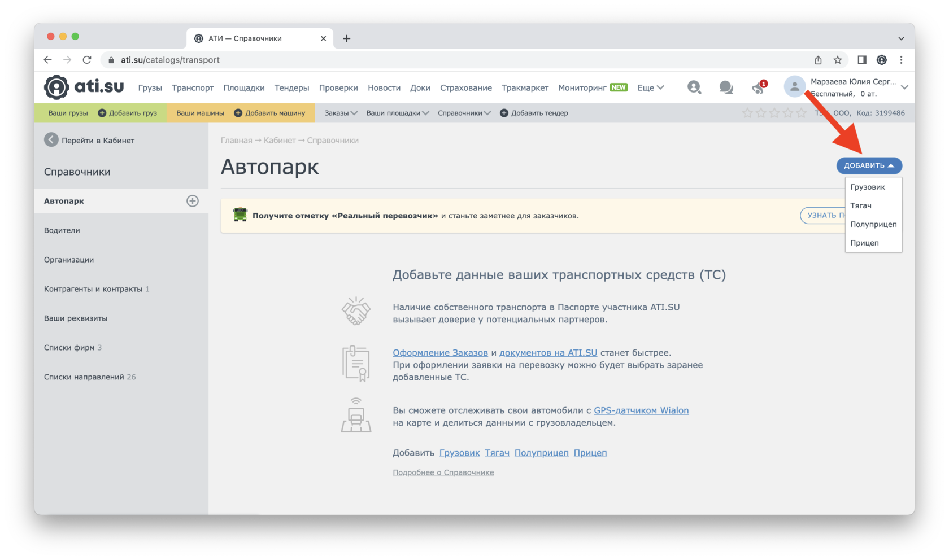Open the Тендеры navigation item
Viewport: 949px width, 560px height.
291,88
